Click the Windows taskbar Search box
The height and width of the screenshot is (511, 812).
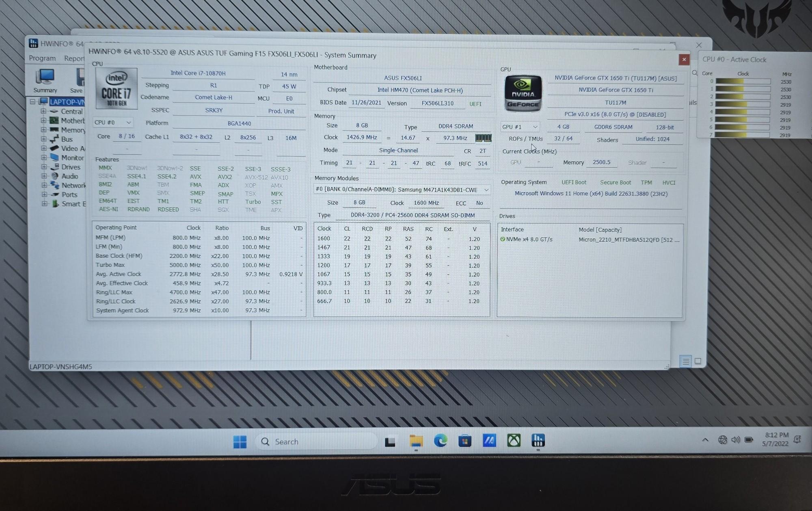(316, 442)
